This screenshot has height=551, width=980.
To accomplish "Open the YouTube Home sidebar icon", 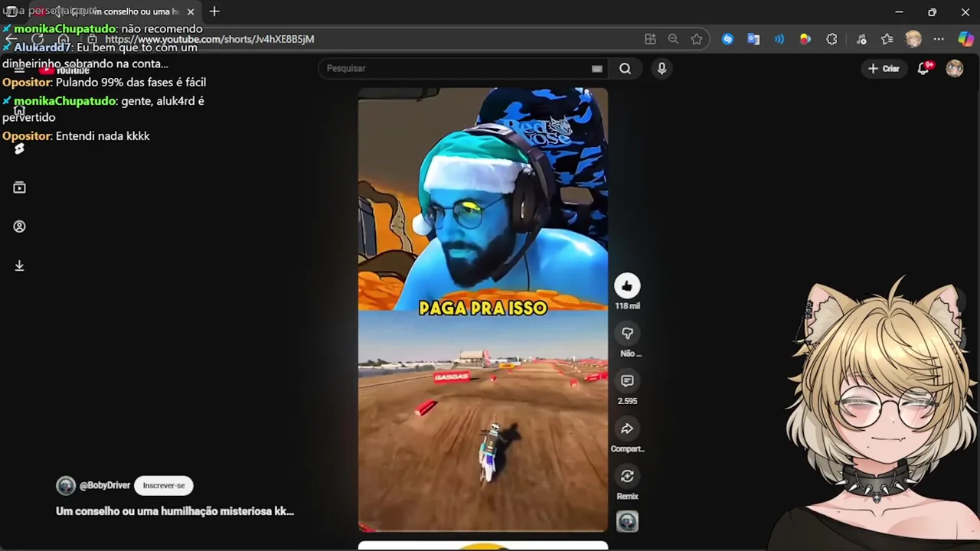I will point(19,109).
